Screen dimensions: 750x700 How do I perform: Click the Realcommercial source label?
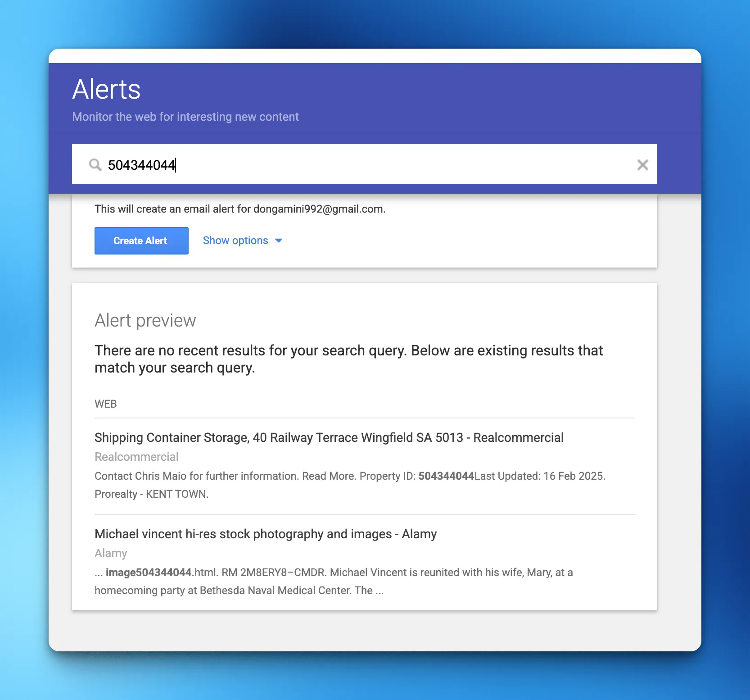[136, 457]
